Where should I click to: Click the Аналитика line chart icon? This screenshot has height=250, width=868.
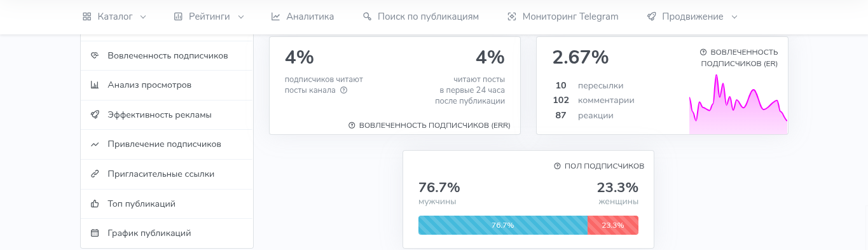coord(275,17)
